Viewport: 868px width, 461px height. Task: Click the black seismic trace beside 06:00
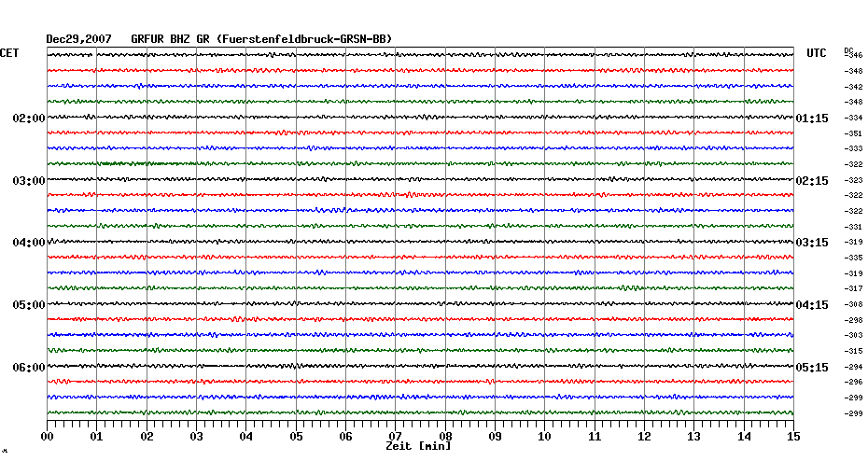coord(420,366)
